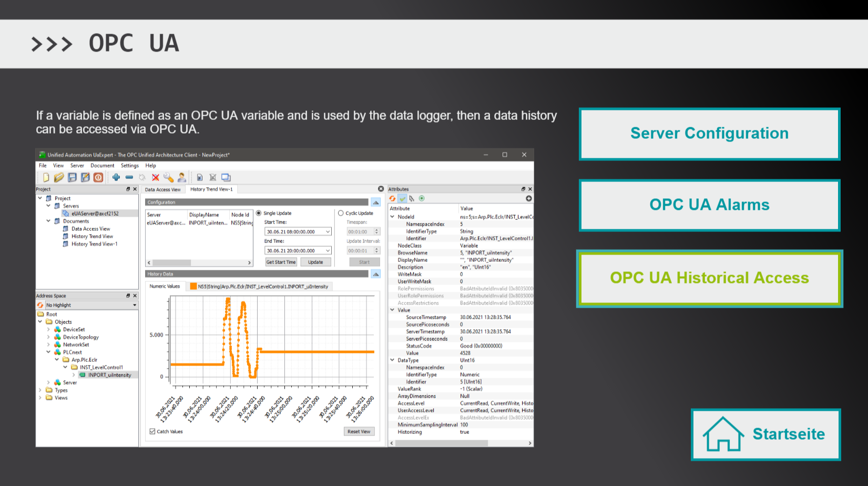Open the Start Time dropdown
This screenshot has height=486, width=868.
click(x=328, y=231)
